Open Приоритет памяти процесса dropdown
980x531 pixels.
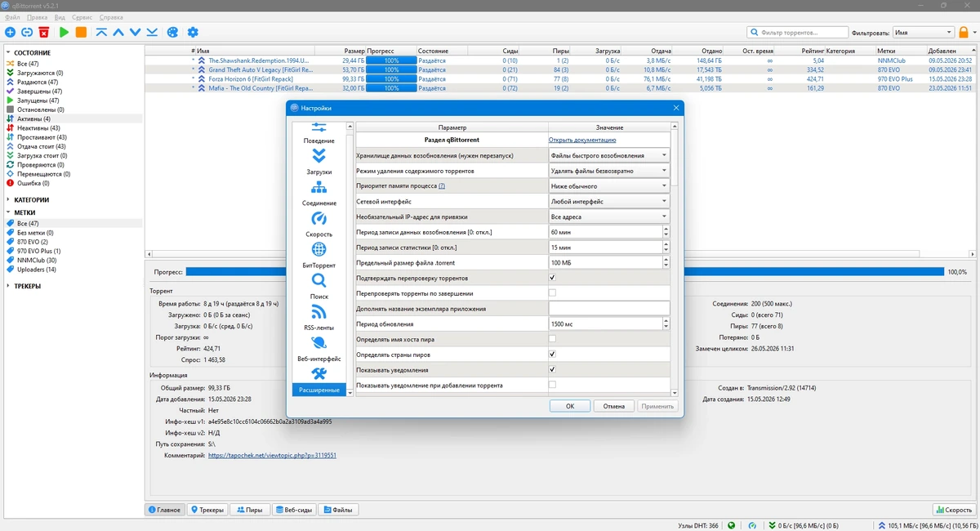(x=609, y=186)
